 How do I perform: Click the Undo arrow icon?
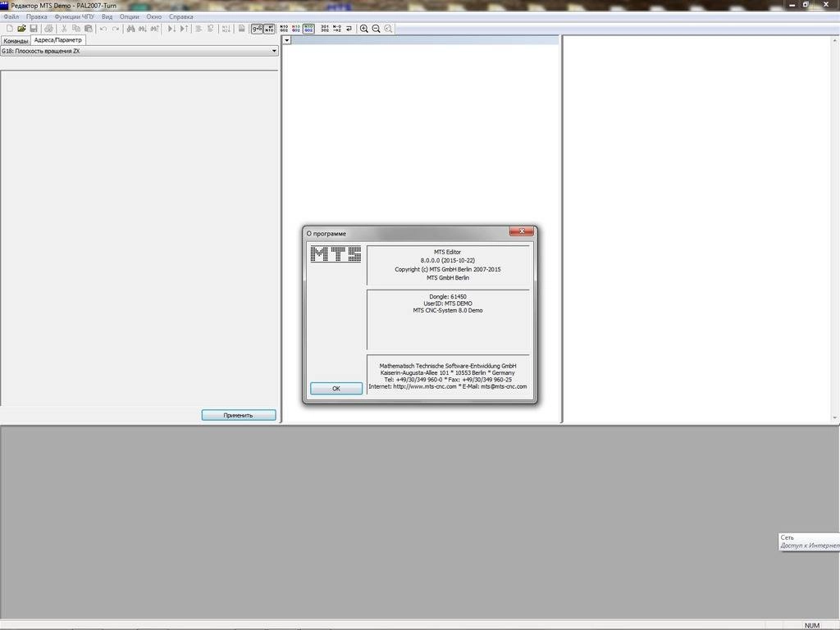point(103,29)
